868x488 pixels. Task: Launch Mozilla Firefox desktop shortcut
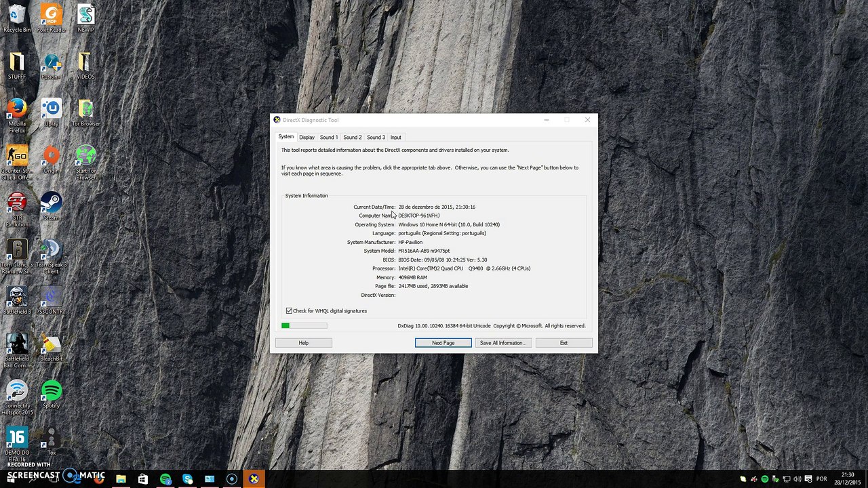(17, 115)
